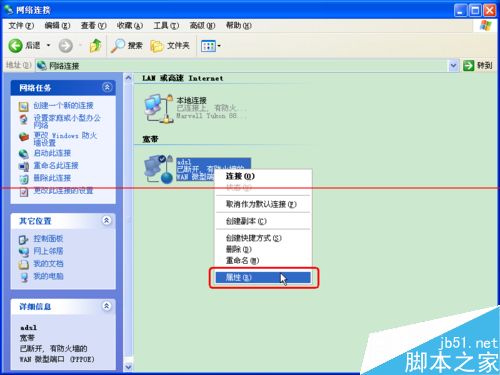Open the Search (搜索) toolbar button
Screen dimensions: 500x375
pyautogui.click(x=127, y=46)
